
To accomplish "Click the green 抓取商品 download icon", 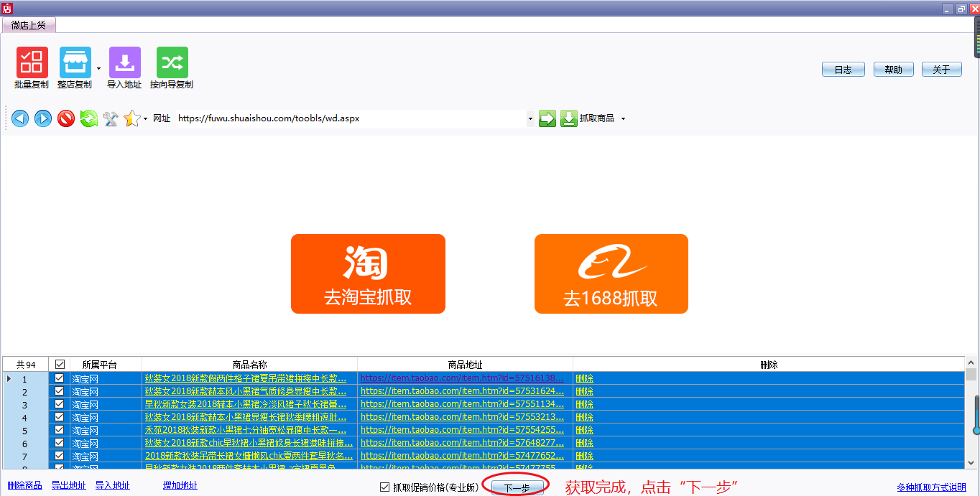I will 568,118.
